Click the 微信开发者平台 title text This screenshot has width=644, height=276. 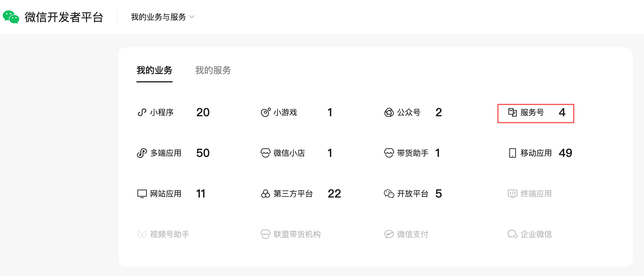64,17
